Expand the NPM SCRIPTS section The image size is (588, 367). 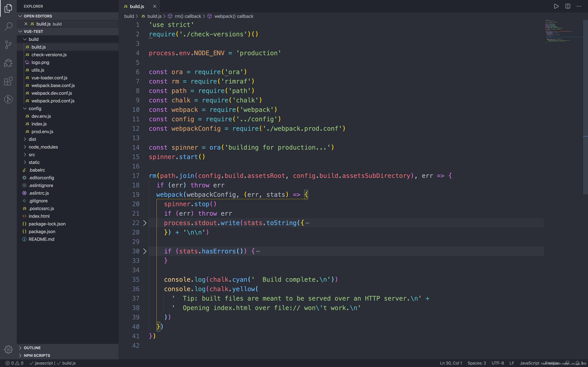pyautogui.click(x=37, y=355)
